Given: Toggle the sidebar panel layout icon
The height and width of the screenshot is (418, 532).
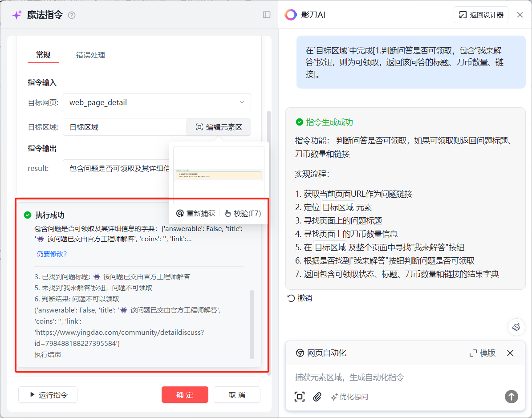Looking at the screenshot, I should (267, 15).
